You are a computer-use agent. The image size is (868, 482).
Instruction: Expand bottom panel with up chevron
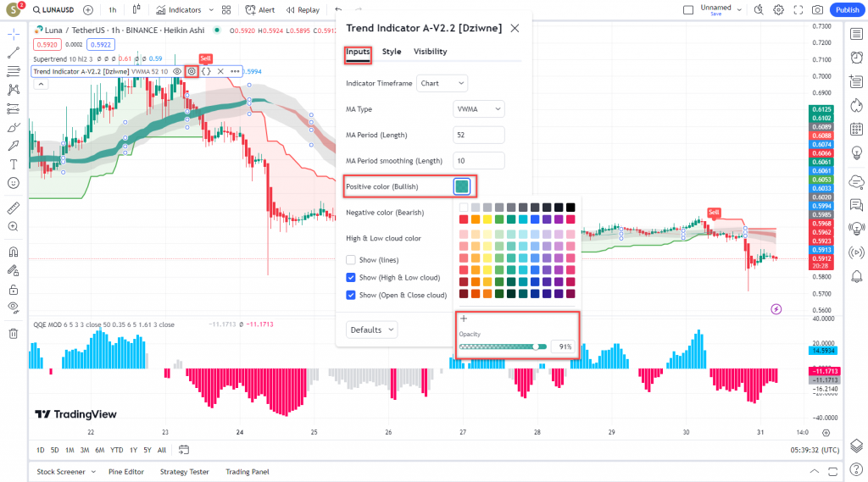point(815,472)
